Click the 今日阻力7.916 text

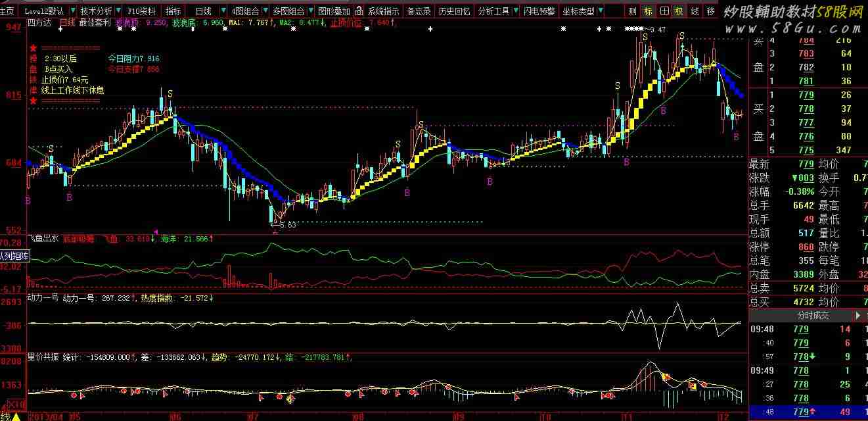pos(134,59)
